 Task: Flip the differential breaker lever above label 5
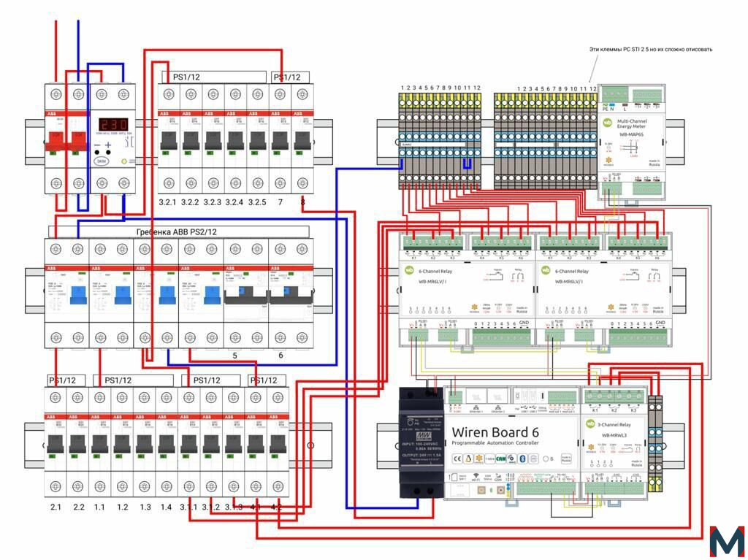click(x=246, y=295)
